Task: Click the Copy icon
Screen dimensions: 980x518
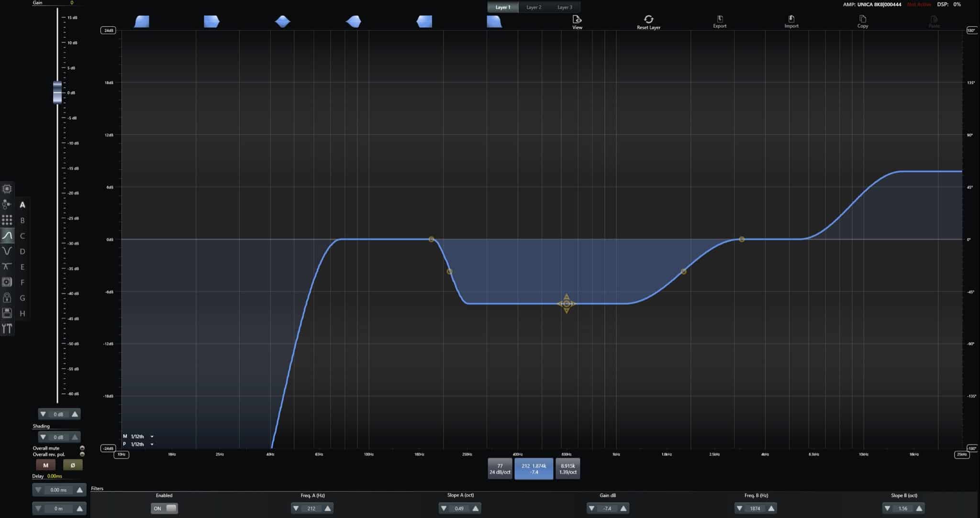Action: click(862, 19)
